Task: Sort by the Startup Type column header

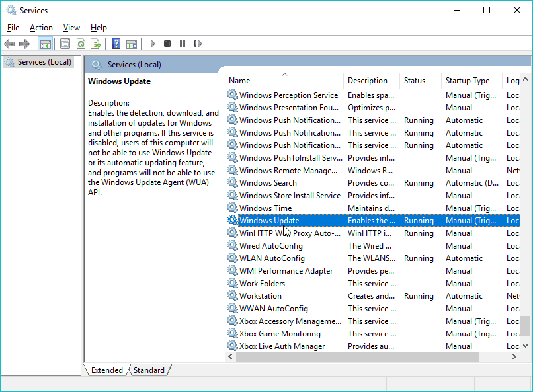Action: point(471,81)
